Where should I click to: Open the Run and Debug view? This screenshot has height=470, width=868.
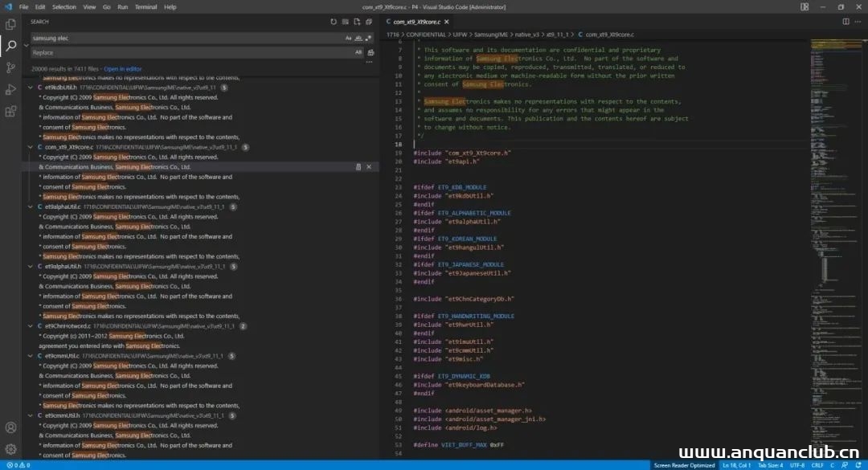[10, 89]
